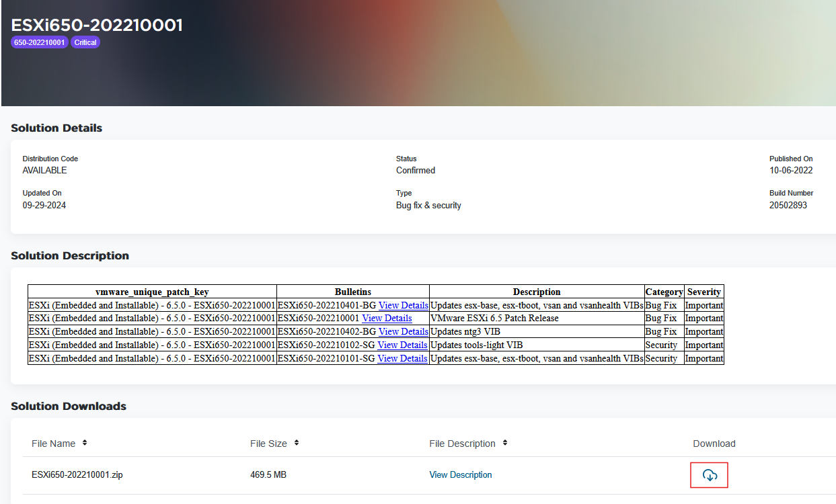Select the ESXi650-202210001 page title

[x=97, y=25]
